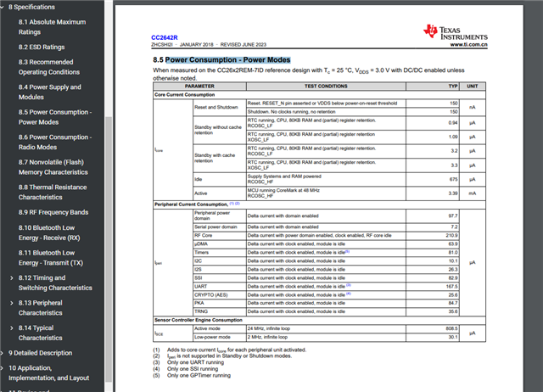Viewport: 543px width, 392px height.
Task: Click the UART typical value 167.5
Action: coord(451,287)
